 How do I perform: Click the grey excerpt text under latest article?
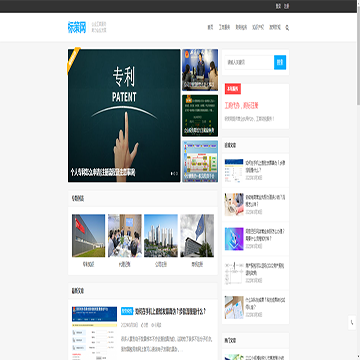[167, 344]
